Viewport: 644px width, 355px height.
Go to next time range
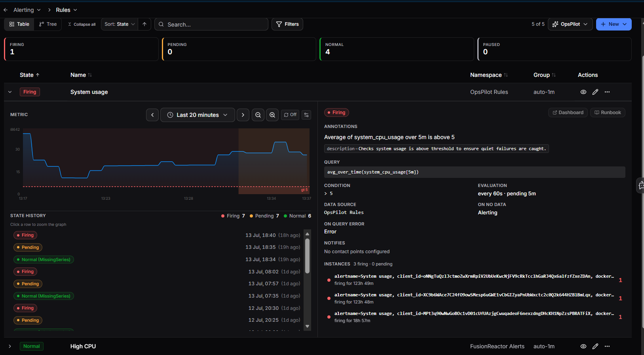click(243, 115)
